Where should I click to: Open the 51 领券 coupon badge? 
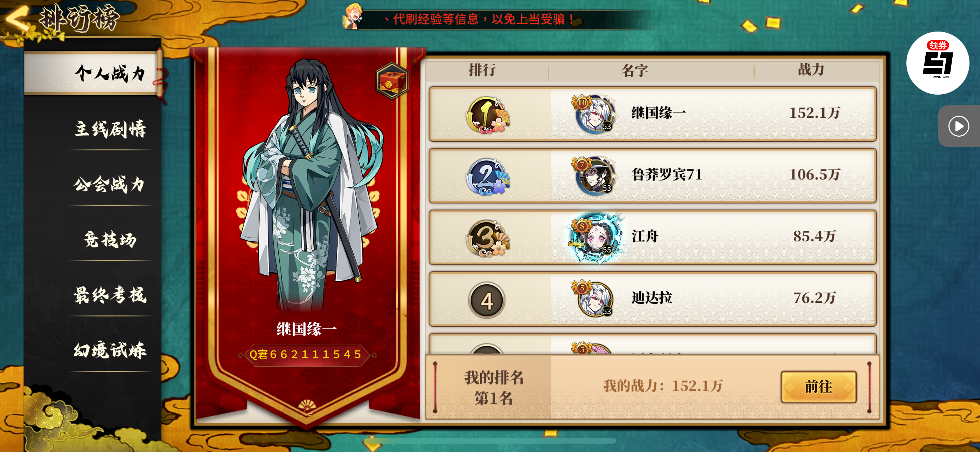click(x=937, y=63)
